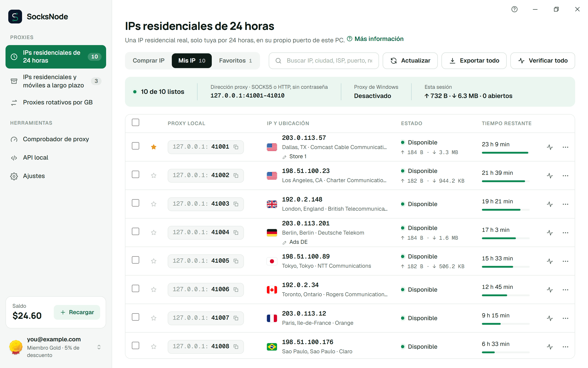Edit the Store 1 note with its pencil icon
Screen dimensions: 588x368
(284, 157)
